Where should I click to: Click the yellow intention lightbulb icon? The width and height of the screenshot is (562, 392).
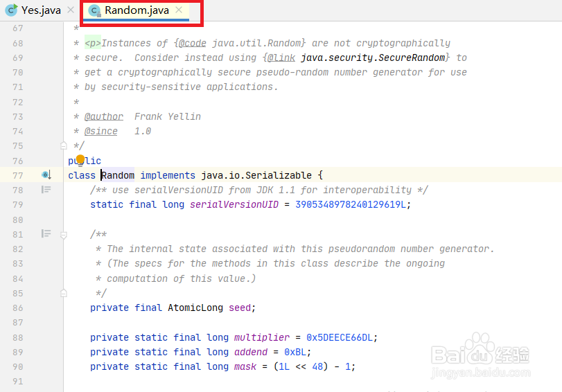click(80, 159)
